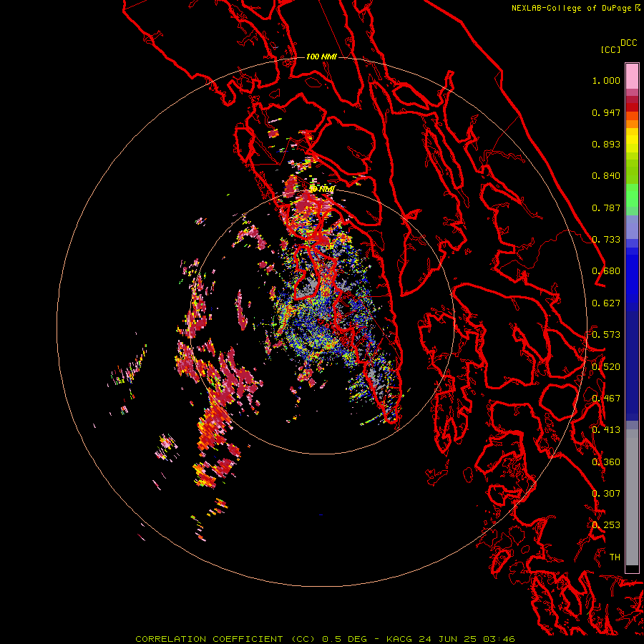
Task: Click the 03:46 timestamp in the caption
Action: (499, 639)
